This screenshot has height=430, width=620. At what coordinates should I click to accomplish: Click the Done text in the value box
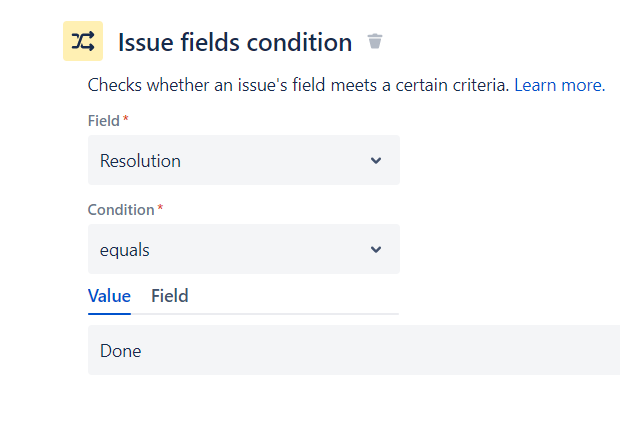(x=121, y=351)
